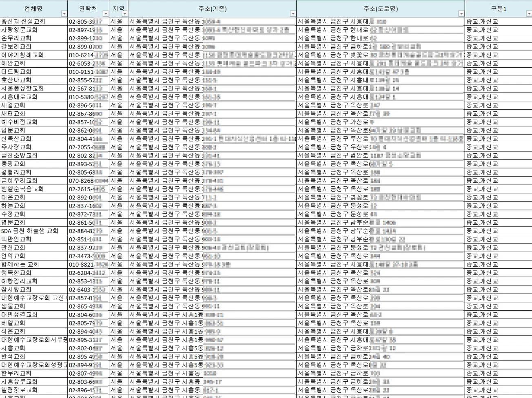Select the 대한예수교장로회 고신 cell
The height and width of the screenshot is (398, 532).
coord(34,298)
